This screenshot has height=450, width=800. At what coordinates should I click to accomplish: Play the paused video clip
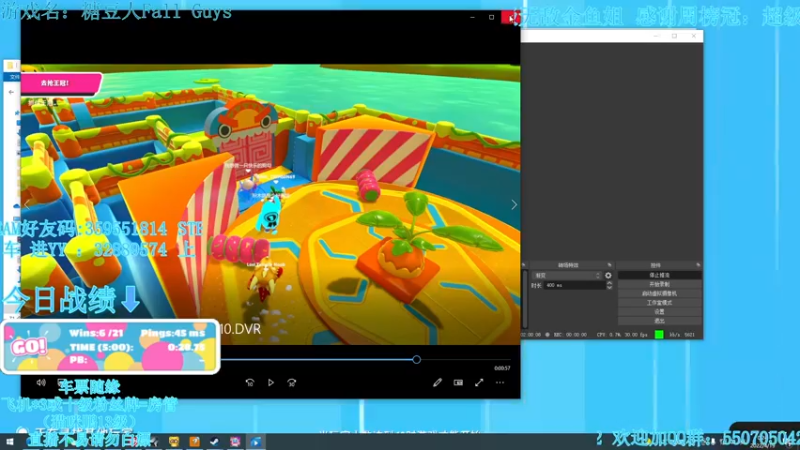[x=270, y=383]
